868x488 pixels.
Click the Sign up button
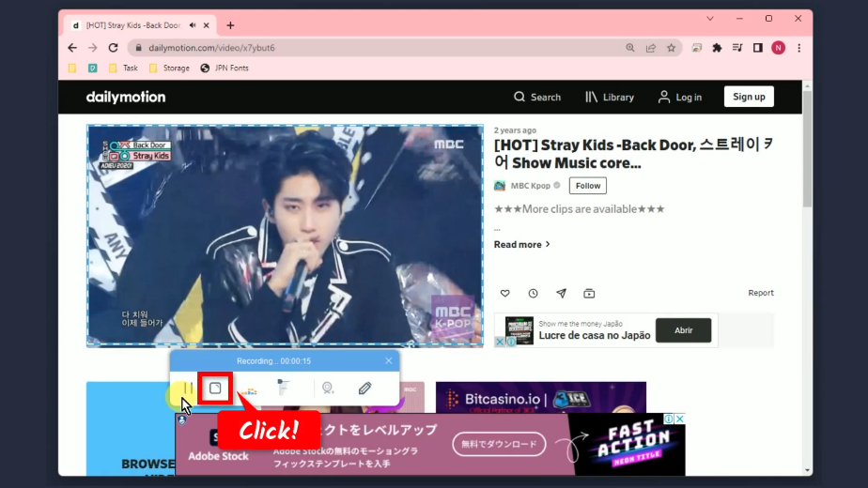[x=749, y=97]
